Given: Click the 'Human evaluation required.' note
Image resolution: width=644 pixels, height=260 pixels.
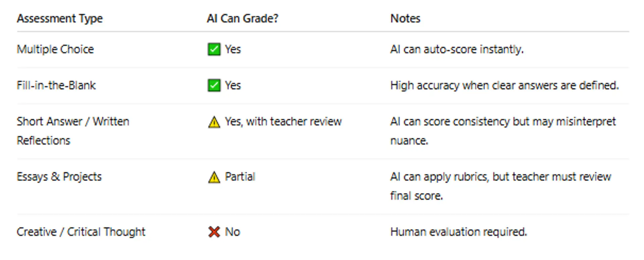Looking at the screenshot, I should [459, 232].
